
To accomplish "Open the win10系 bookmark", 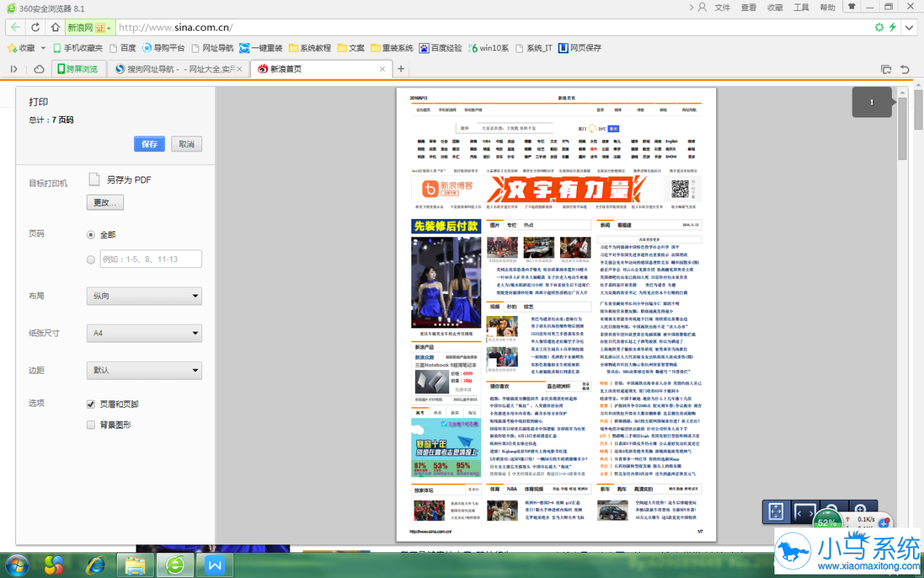I will 488,48.
